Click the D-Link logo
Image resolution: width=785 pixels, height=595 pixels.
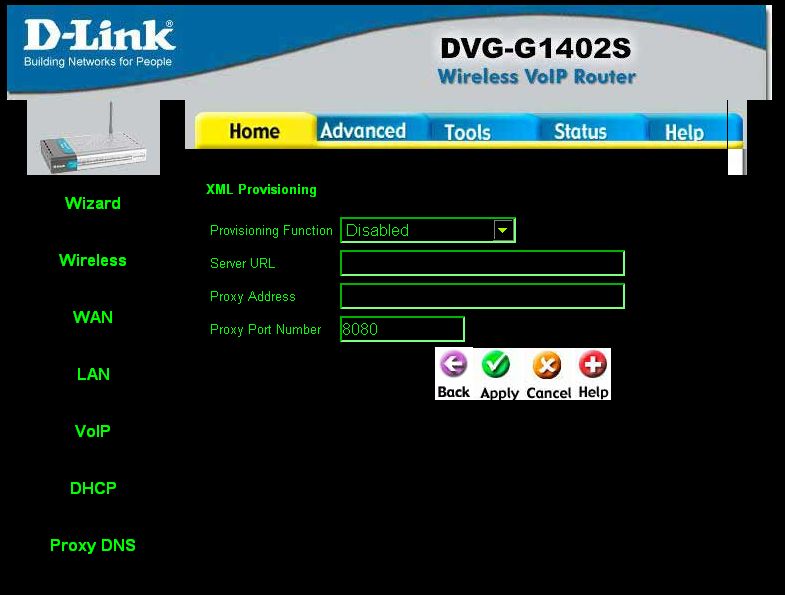pos(99,44)
